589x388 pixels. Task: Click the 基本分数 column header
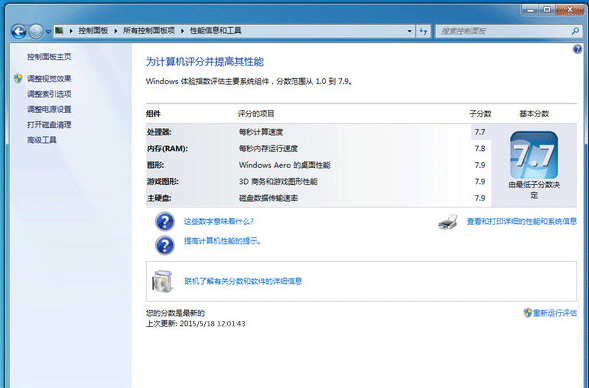[534, 114]
